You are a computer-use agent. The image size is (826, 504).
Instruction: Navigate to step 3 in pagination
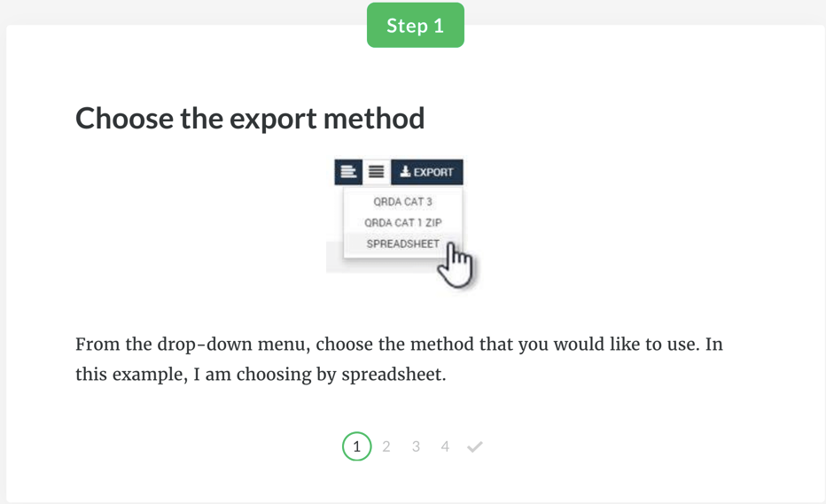tap(416, 446)
